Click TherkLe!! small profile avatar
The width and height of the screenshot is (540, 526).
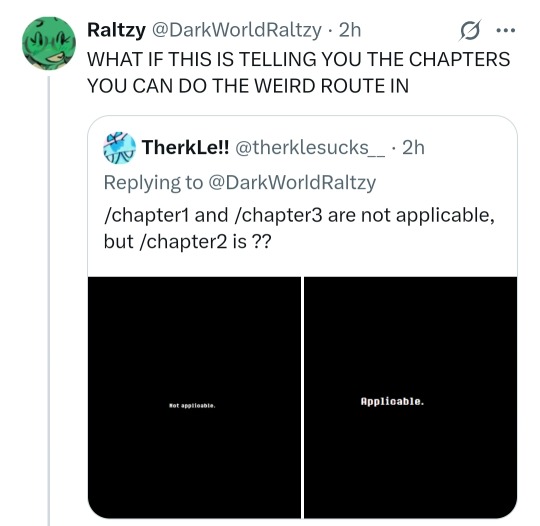(120, 148)
